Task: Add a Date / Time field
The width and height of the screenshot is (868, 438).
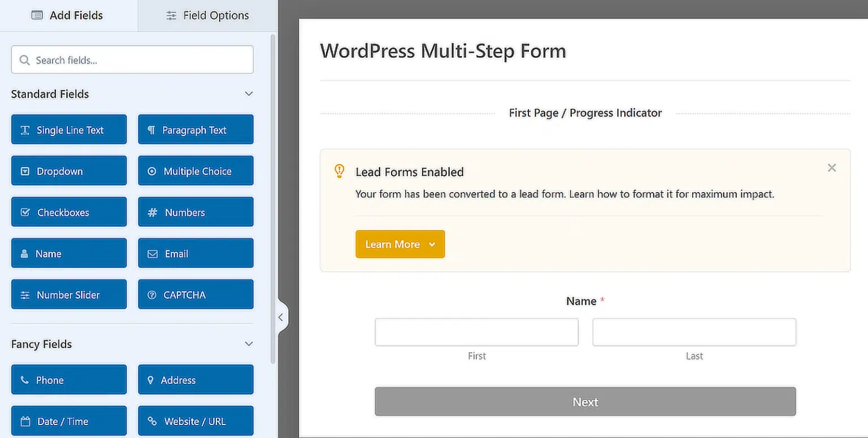Action: [68, 420]
